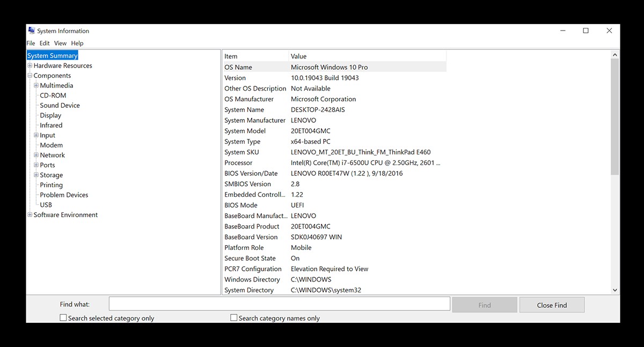Click the System Information title bar icon

32,31
